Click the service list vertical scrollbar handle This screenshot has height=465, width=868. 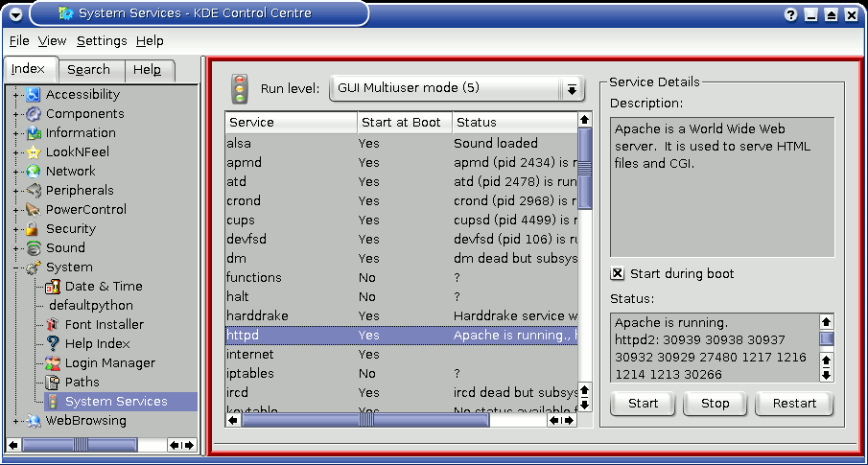[x=584, y=169]
